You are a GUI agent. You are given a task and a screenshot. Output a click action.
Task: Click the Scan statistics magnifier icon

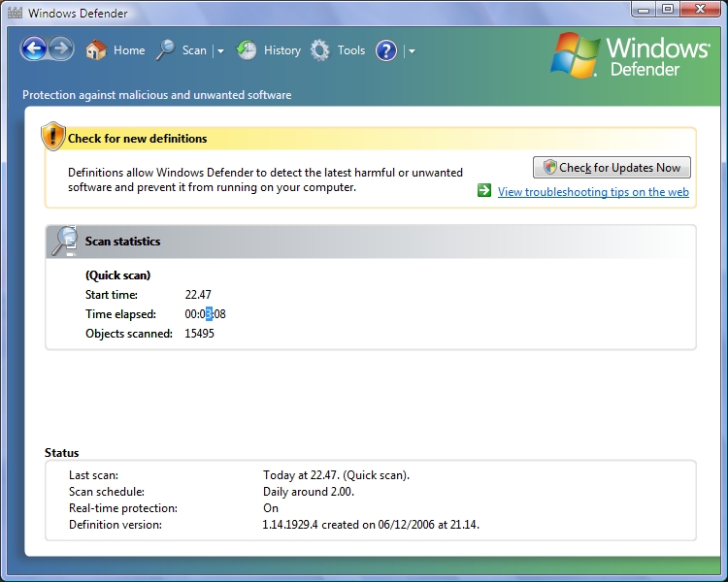click(x=64, y=241)
